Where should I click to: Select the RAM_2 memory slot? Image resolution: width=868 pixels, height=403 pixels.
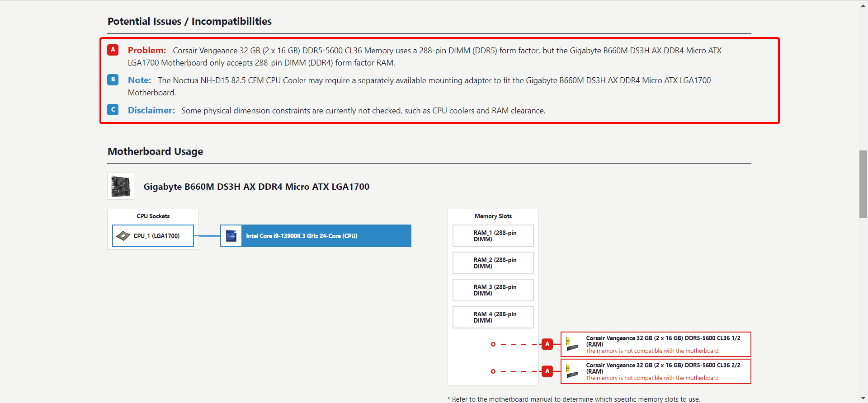coord(493,263)
